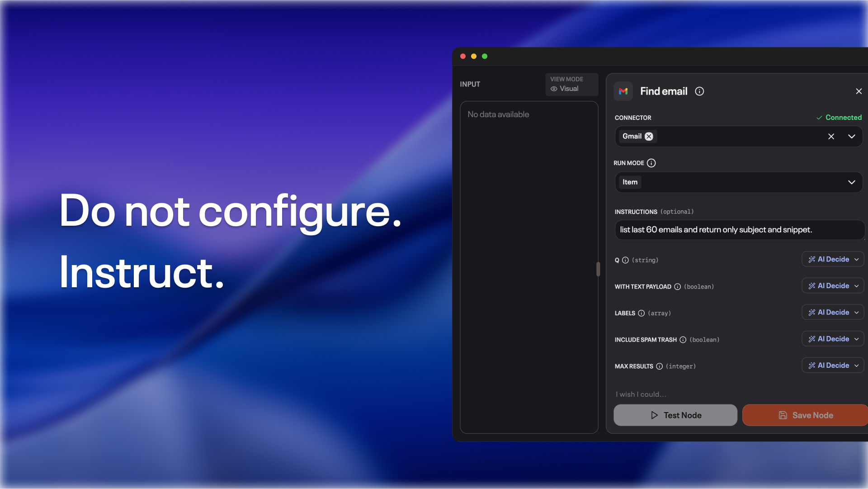Screen dimensions: 868x489
Task: Click info icon next to Find email
Action: point(699,91)
